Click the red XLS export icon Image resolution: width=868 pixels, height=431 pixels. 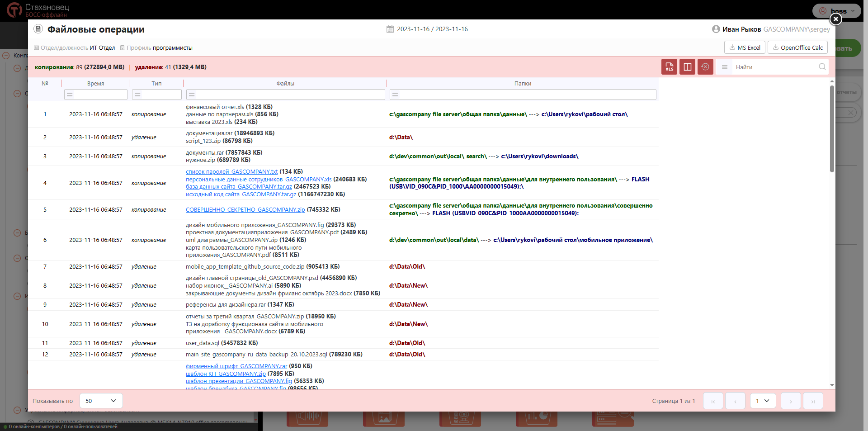[x=669, y=67]
